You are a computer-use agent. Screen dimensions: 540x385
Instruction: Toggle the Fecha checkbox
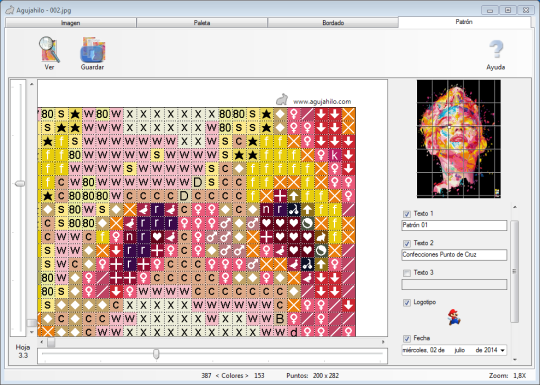pyautogui.click(x=407, y=339)
